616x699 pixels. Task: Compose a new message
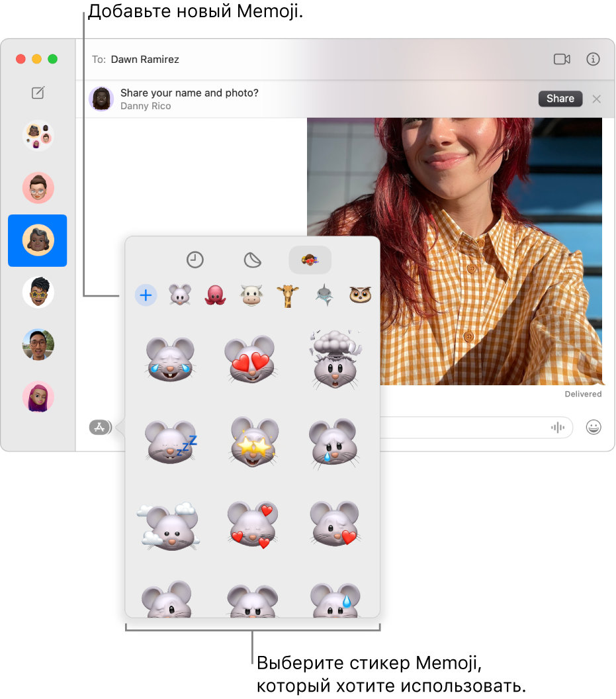tap(38, 93)
